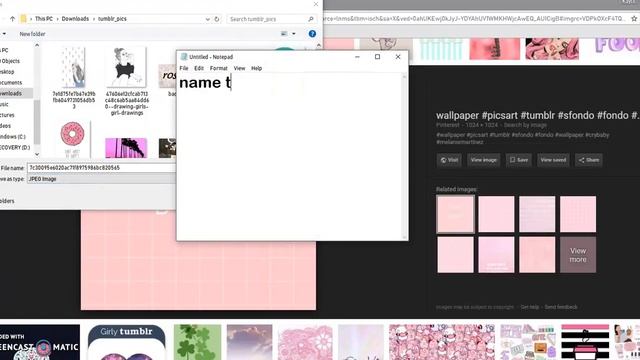Screen dimensions: 640x360
Task: Click Get help link
Action: pyautogui.click(x=530, y=307)
